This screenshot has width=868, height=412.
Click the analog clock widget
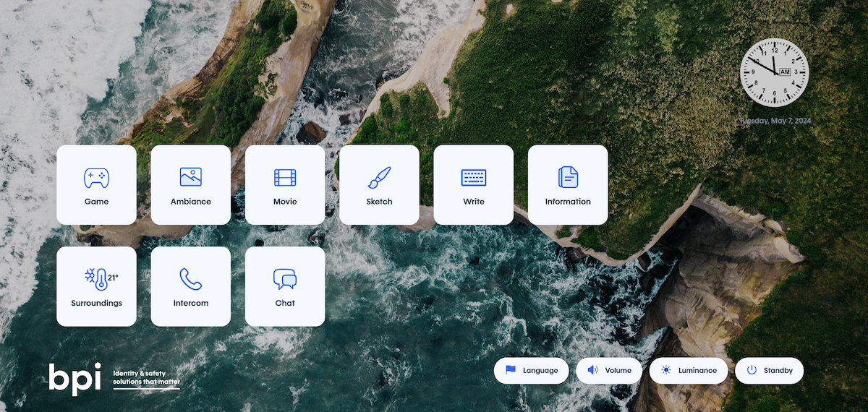[x=775, y=72]
